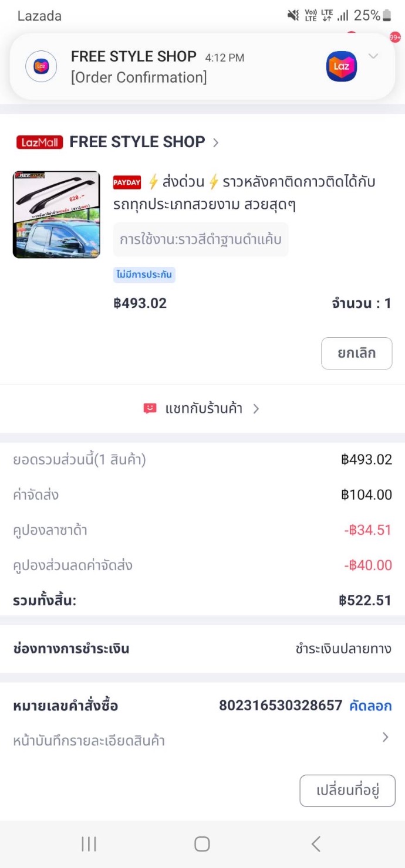The image size is (405, 868).
Task: Expand หน้าบันทึกรายละเอียดสินค้า chevron arrow
Action: [x=385, y=738]
